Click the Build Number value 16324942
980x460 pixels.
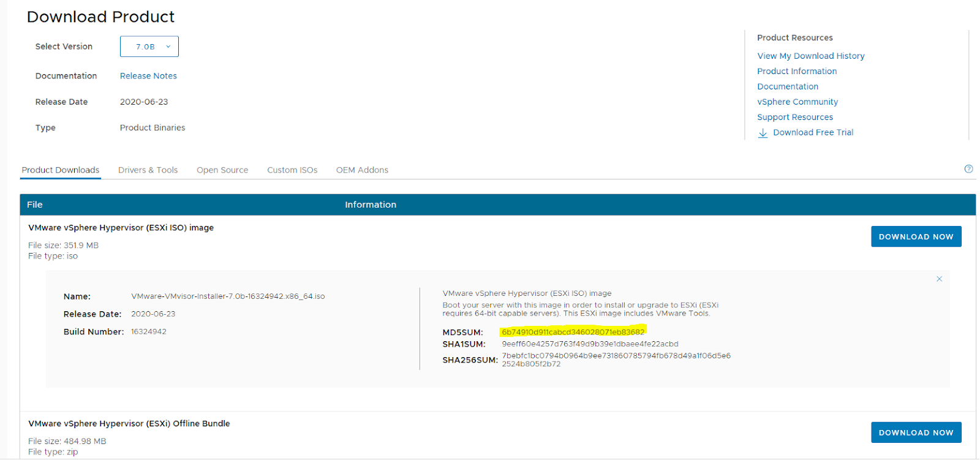(x=149, y=331)
